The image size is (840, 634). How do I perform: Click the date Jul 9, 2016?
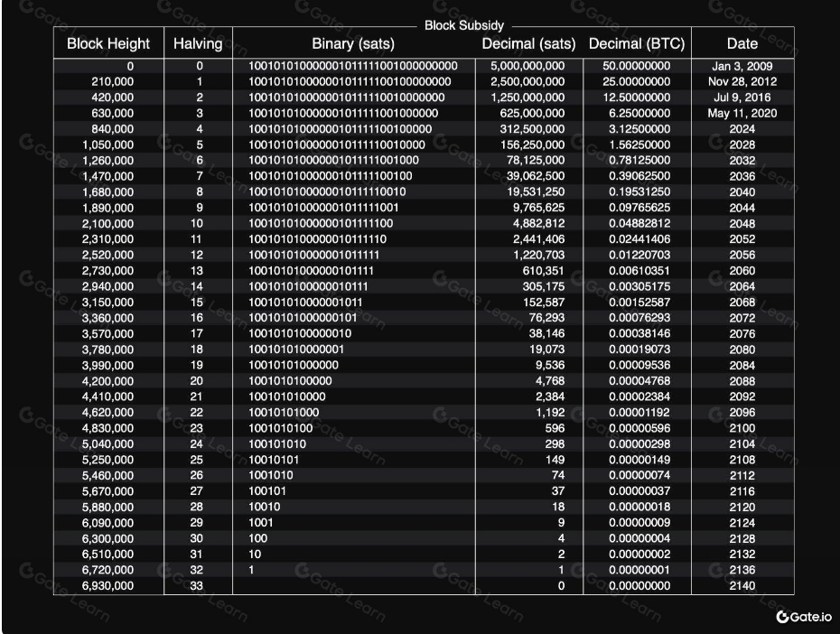tap(742, 98)
